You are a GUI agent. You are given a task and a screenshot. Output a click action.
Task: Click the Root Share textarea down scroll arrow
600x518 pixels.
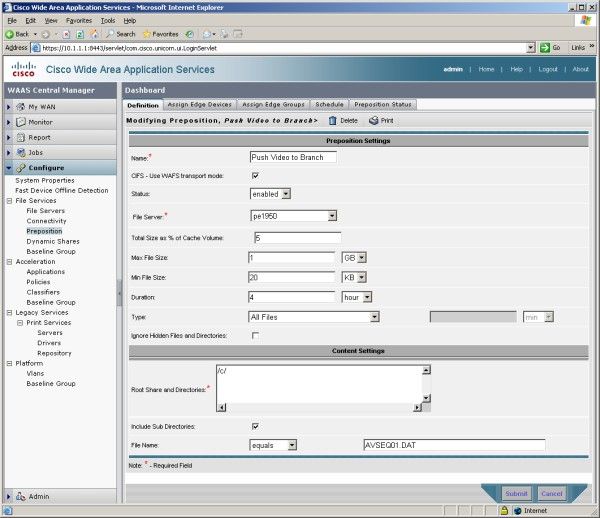click(x=426, y=398)
